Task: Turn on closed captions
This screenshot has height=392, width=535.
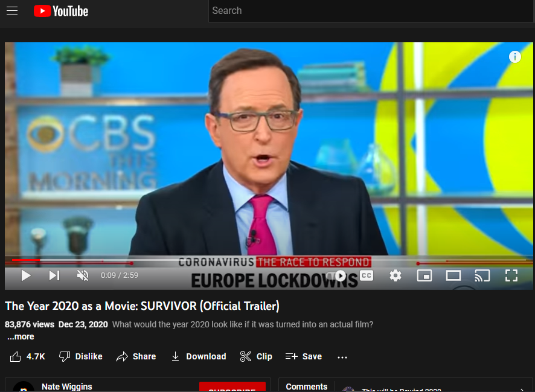Action: pos(367,275)
